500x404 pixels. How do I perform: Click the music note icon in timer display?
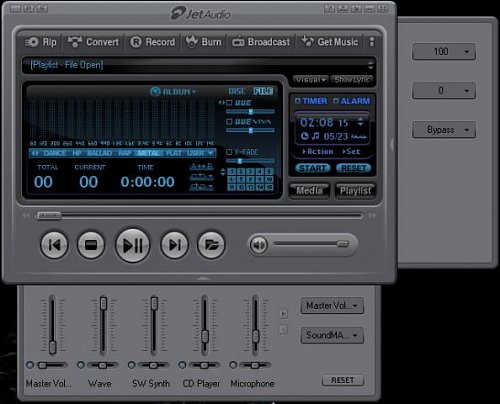(315, 136)
